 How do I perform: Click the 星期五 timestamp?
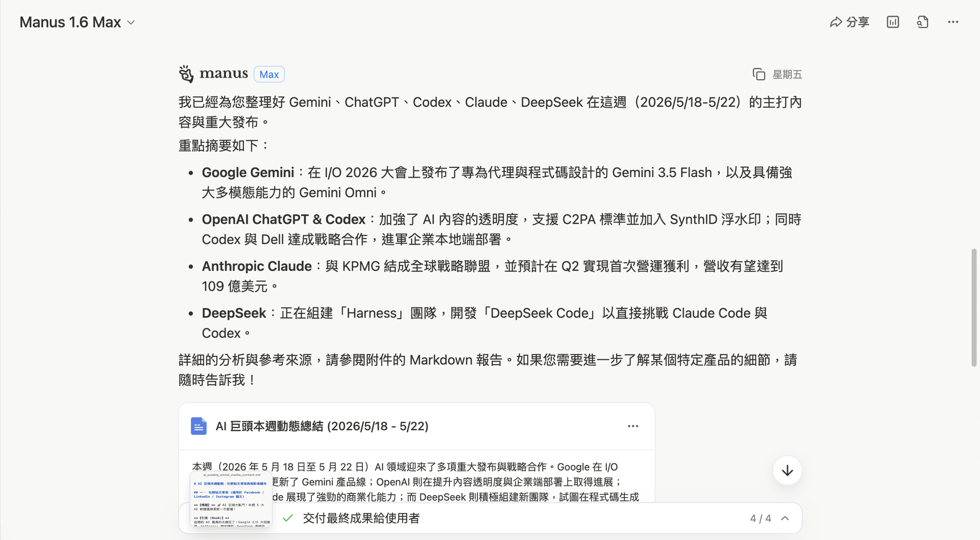787,75
